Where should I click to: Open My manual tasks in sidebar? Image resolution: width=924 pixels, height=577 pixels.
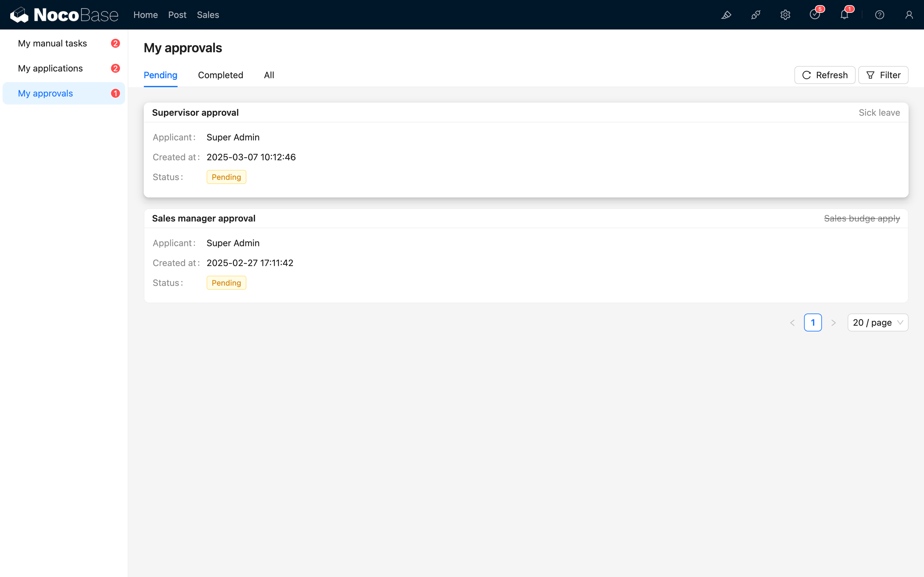coord(52,44)
